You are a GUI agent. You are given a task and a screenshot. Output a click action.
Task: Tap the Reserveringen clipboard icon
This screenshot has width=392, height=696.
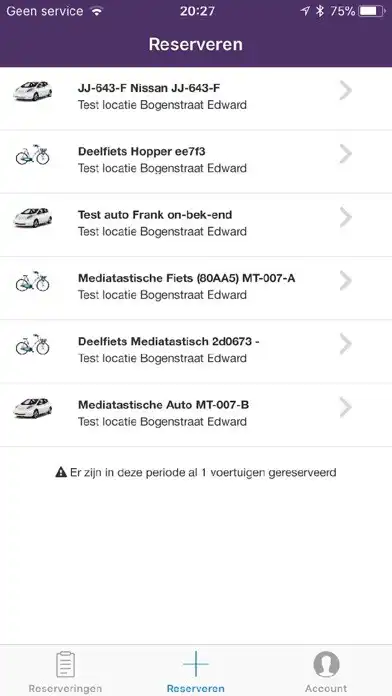(65, 664)
